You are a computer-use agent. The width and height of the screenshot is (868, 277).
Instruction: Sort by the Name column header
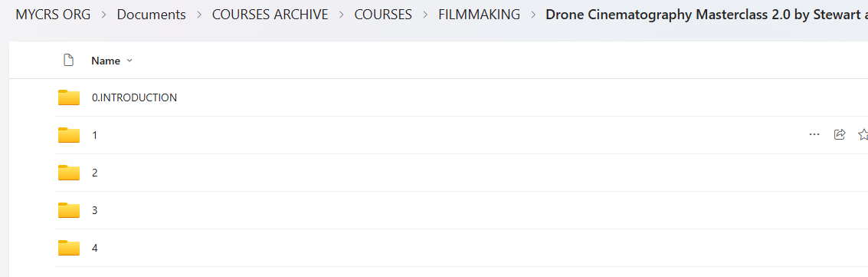click(x=106, y=61)
